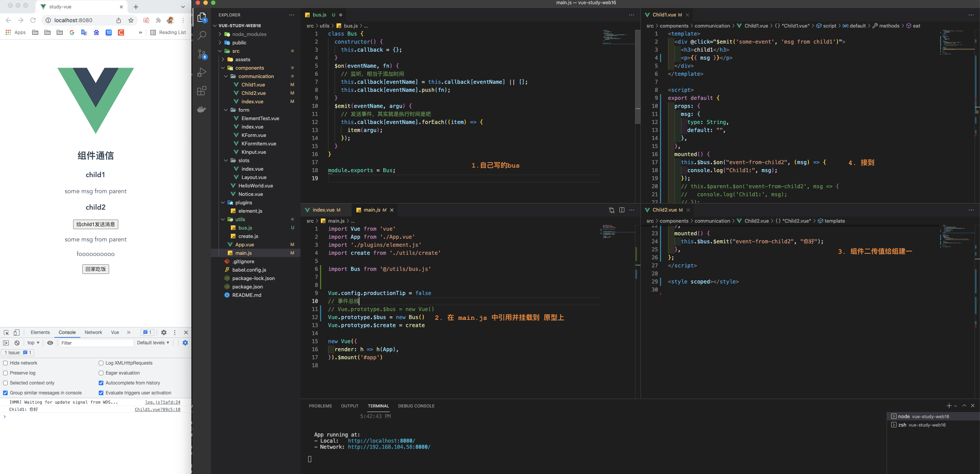The width and height of the screenshot is (980, 474).
Task: Switch to DevTools Elements tab
Action: point(40,332)
